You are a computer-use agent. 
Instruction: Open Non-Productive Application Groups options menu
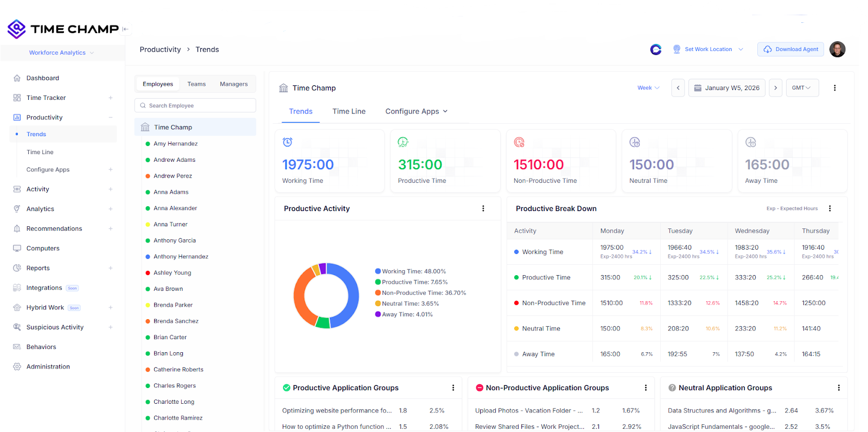point(646,388)
